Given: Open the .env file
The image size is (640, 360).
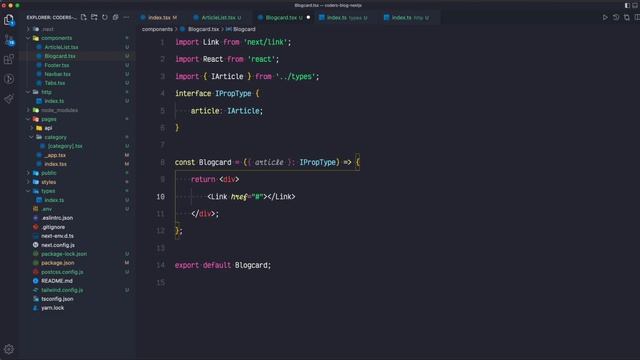Looking at the screenshot, I should click(x=47, y=209).
